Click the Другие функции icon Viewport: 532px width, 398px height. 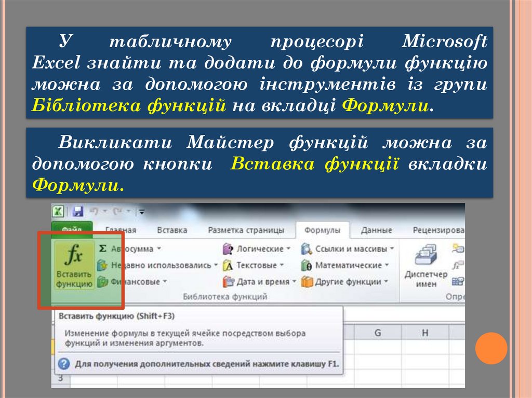pyautogui.click(x=307, y=281)
